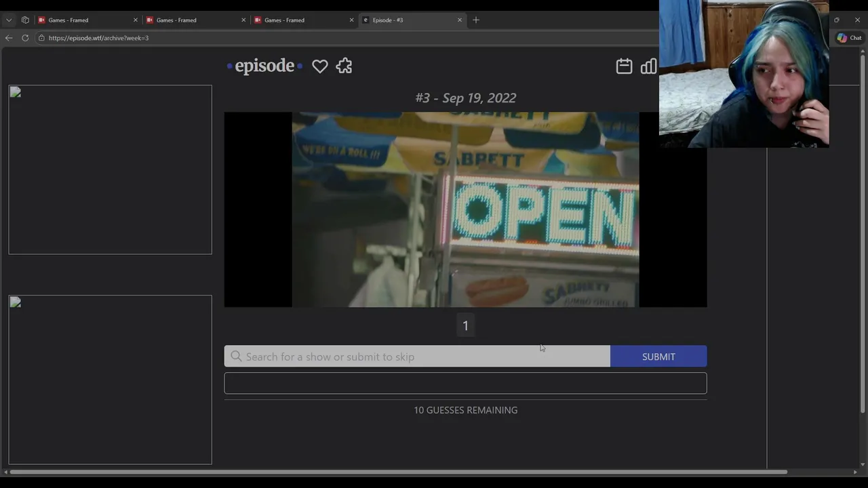Click the #3 - Sep 19, 2022 title
The image size is (868, 488).
click(465, 98)
